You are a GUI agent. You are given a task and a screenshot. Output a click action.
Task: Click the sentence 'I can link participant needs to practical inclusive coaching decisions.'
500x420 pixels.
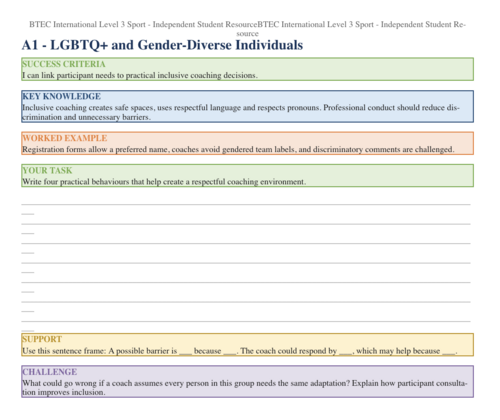(x=140, y=75)
